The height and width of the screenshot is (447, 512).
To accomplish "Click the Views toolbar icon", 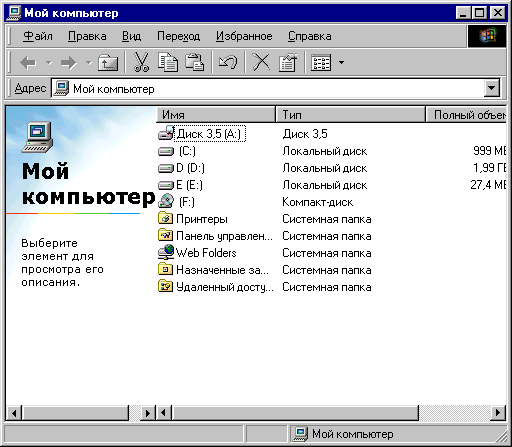I will tap(321, 62).
